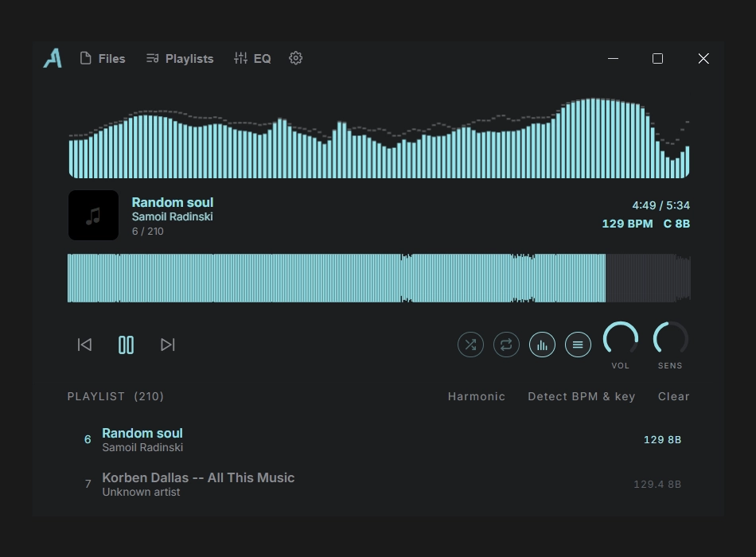Skip to the next track

click(x=167, y=345)
